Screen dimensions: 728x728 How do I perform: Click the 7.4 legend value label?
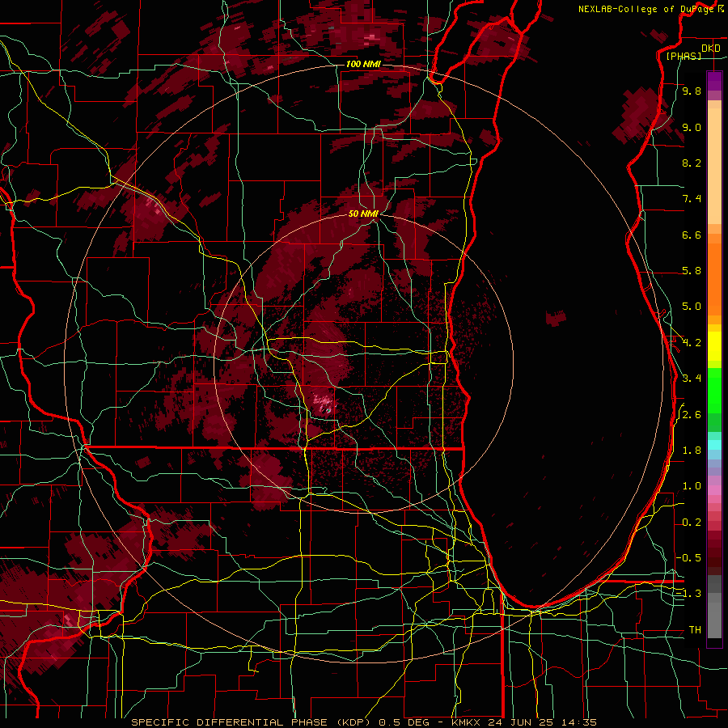pyautogui.click(x=692, y=199)
